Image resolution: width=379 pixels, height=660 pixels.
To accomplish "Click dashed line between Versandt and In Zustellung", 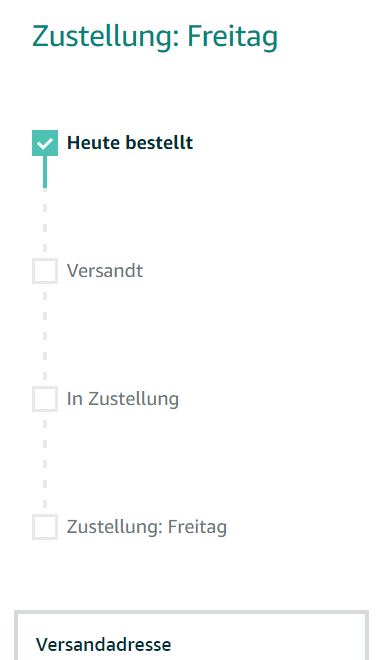I will coord(45,335).
